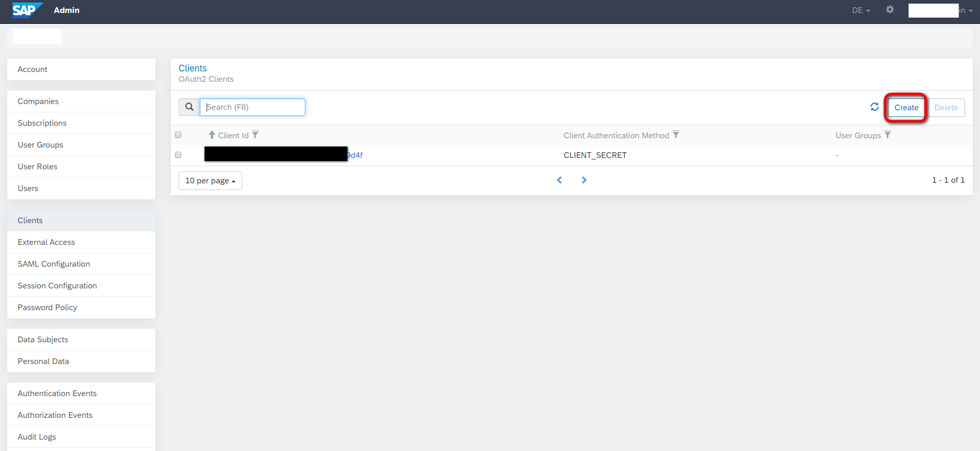
Task: Select User Groups in sidebar
Action: tap(81, 145)
